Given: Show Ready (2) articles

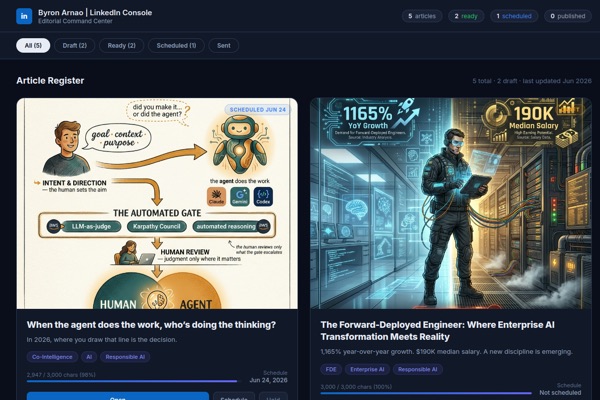Looking at the screenshot, I should (121, 46).
